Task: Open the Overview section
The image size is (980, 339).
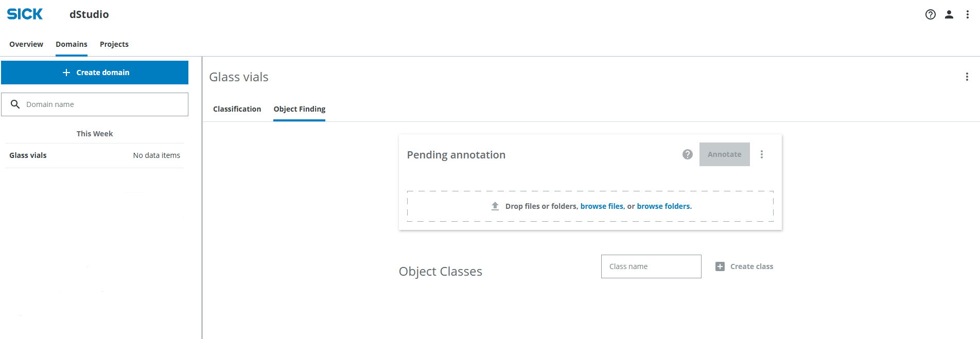Action: [26, 44]
